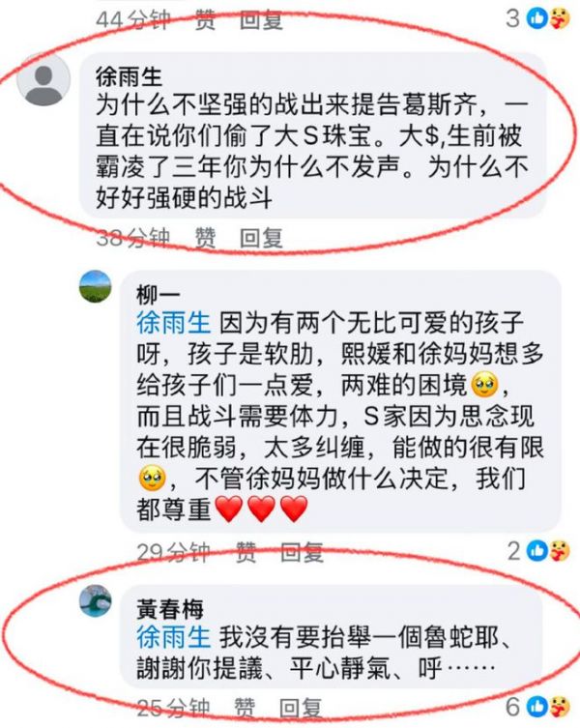This screenshot has height=728, width=580.
Task: Click the like reaction icon on 柳一's comment
Action: coord(537,551)
